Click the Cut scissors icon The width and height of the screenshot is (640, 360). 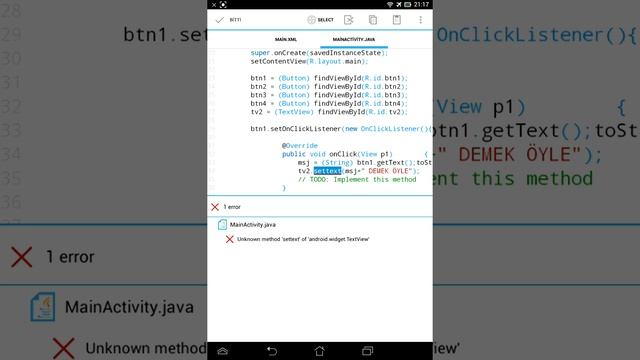coord(349,20)
